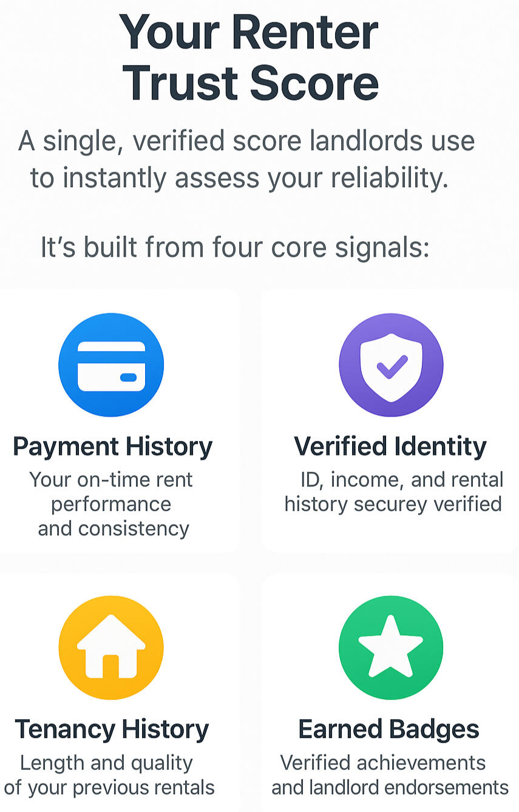Viewport: 519px width, 812px height.
Task: Select the "Verified achievements" text line
Action: point(382,763)
